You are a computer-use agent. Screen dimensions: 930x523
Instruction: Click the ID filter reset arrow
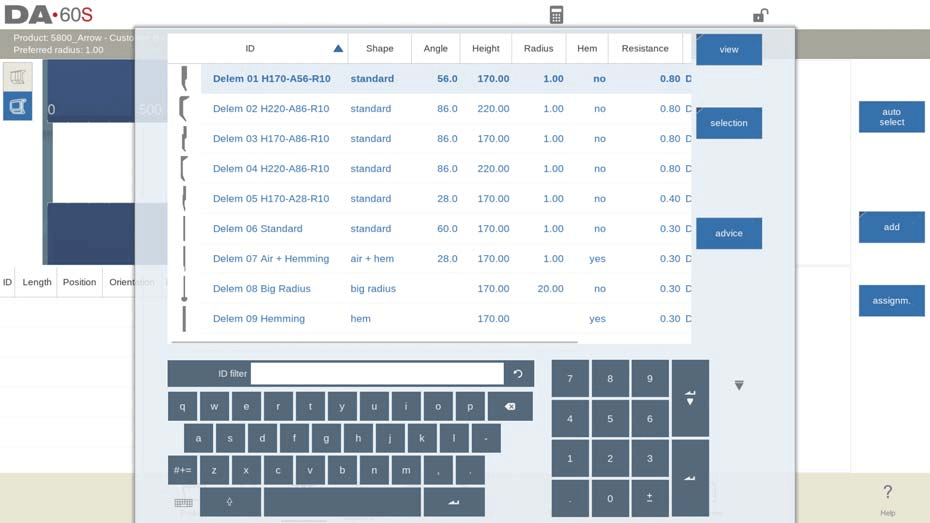click(x=518, y=374)
